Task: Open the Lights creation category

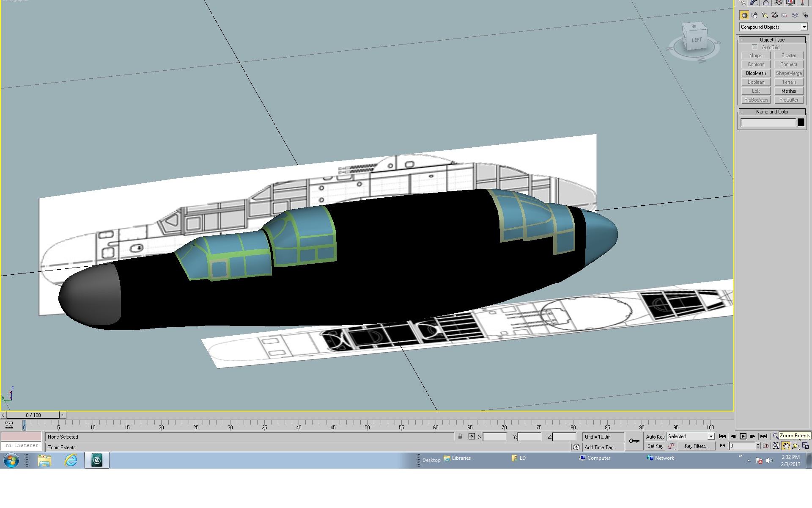Action: coord(765,15)
